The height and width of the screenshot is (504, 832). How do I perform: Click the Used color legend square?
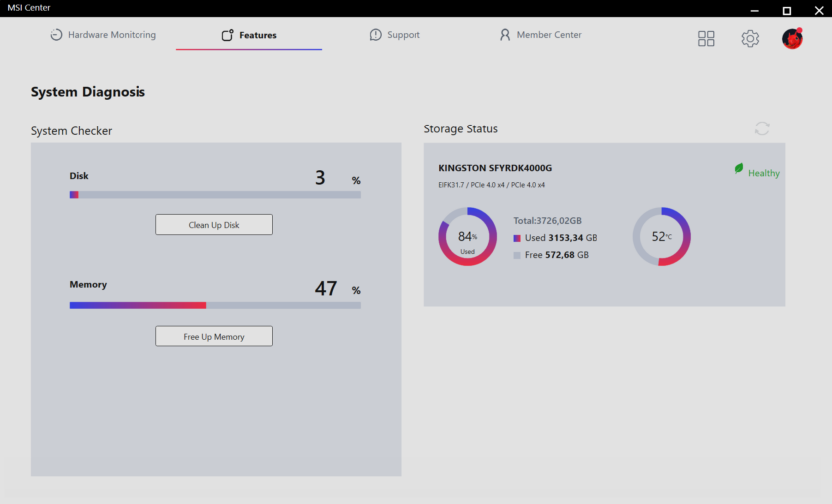click(x=517, y=238)
